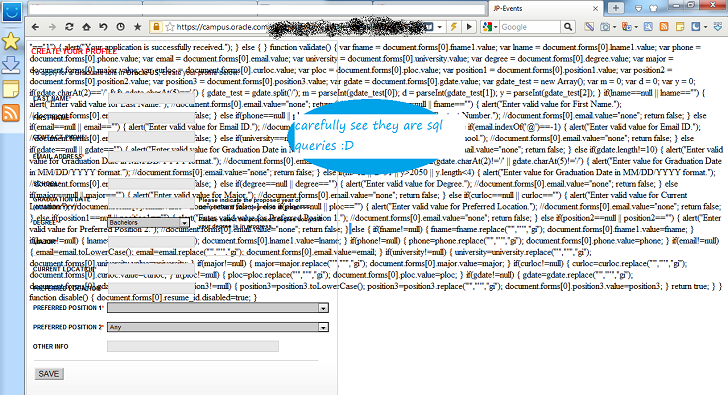The image size is (728, 395).
Task: Open a new tab with plus button
Action: tap(616, 8)
